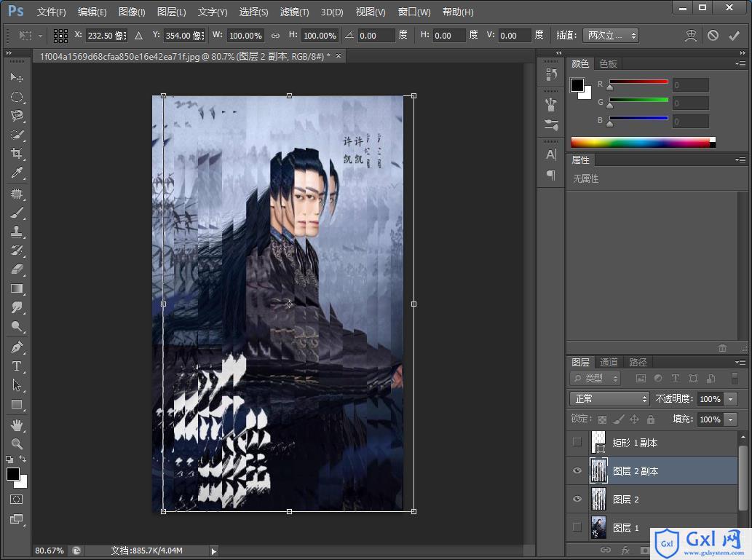Hide the 图层 2 layer
This screenshot has width=752, height=560.
pos(577,499)
